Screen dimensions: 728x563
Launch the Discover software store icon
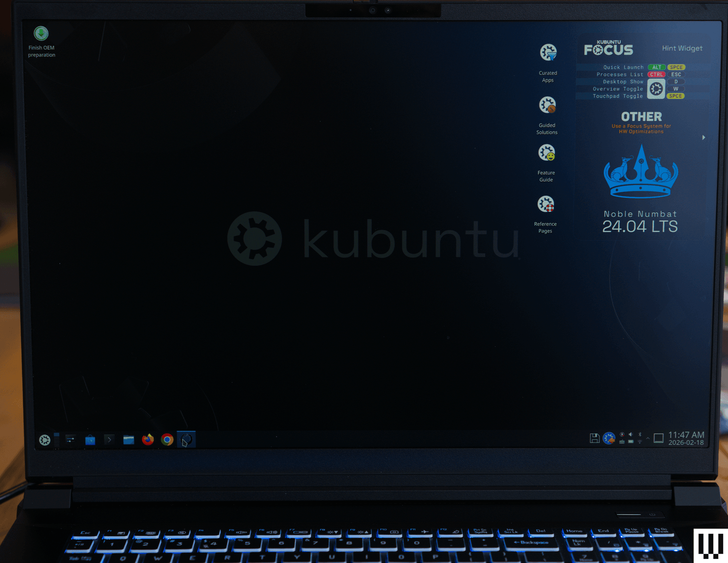(90, 440)
